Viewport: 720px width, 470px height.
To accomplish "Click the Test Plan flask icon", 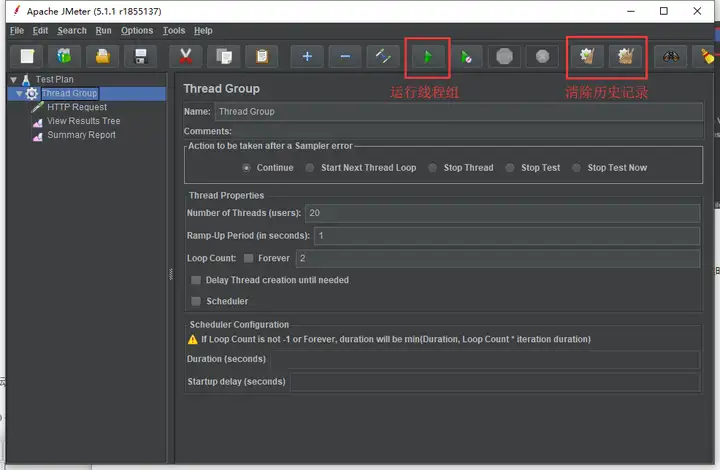I will (26, 79).
